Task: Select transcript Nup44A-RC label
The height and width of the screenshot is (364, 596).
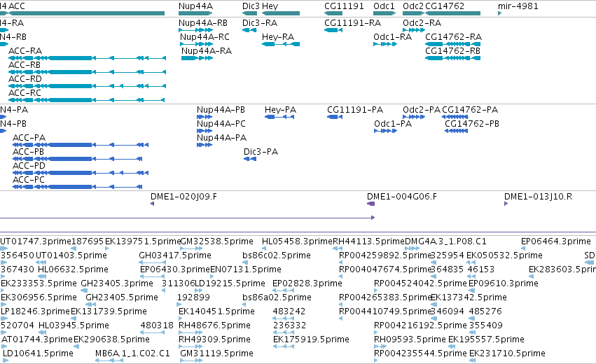Action: click(x=205, y=37)
